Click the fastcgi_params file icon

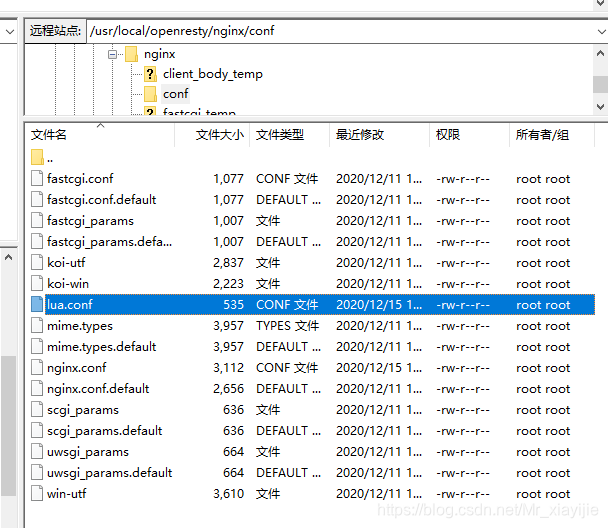37,221
